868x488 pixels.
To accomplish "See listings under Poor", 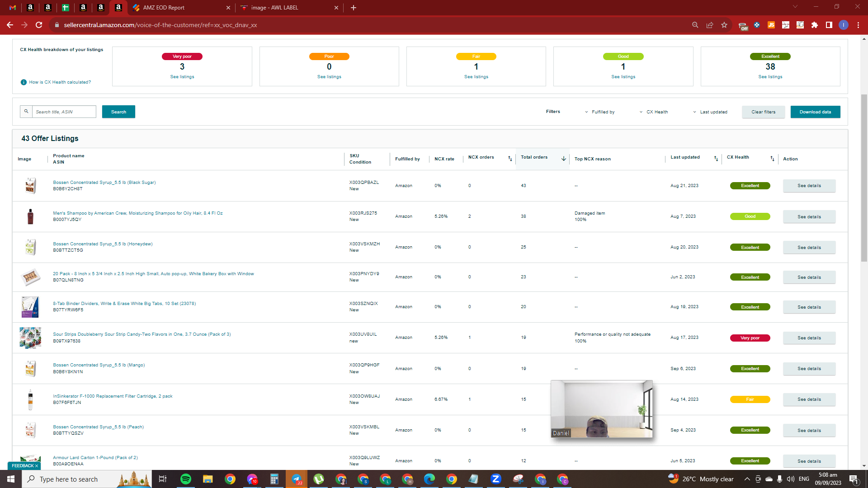I will (329, 77).
